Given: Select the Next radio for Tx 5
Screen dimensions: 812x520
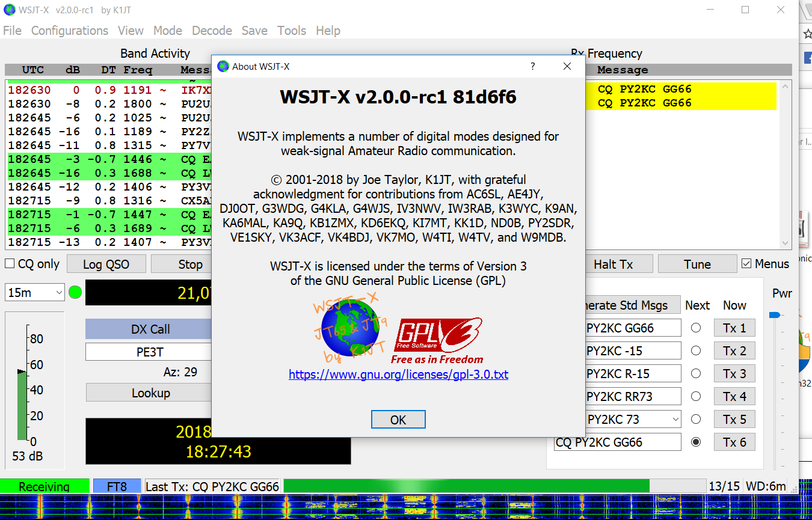Looking at the screenshot, I should 696,420.
